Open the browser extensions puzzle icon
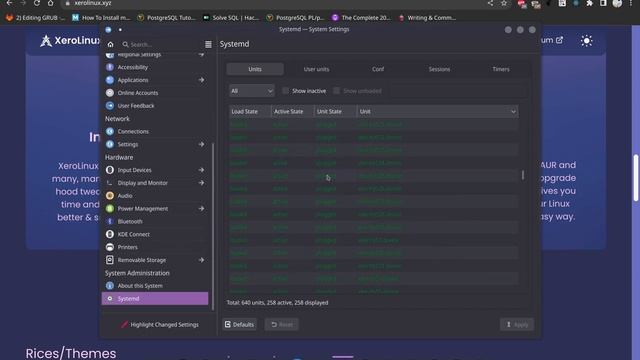 click(x=589, y=3)
